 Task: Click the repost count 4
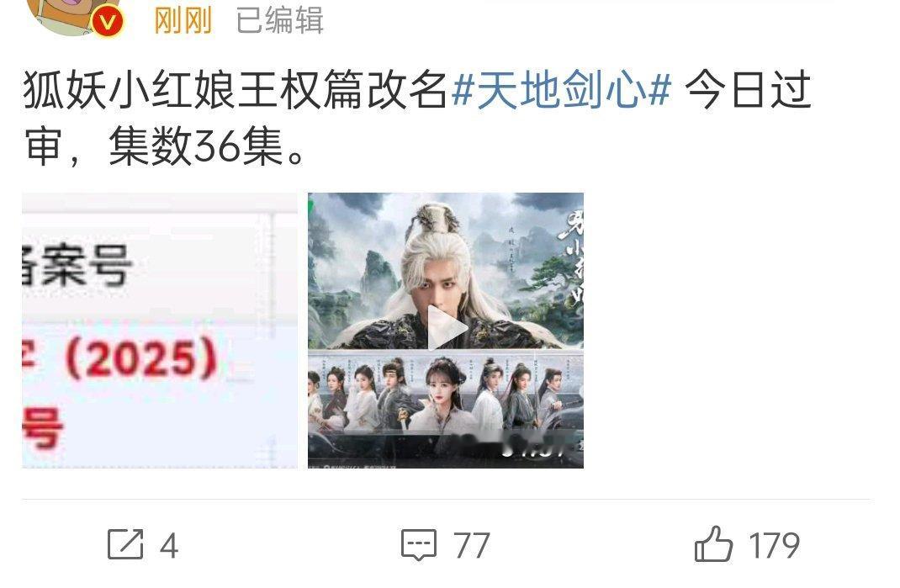pyautogui.click(x=169, y=545)
